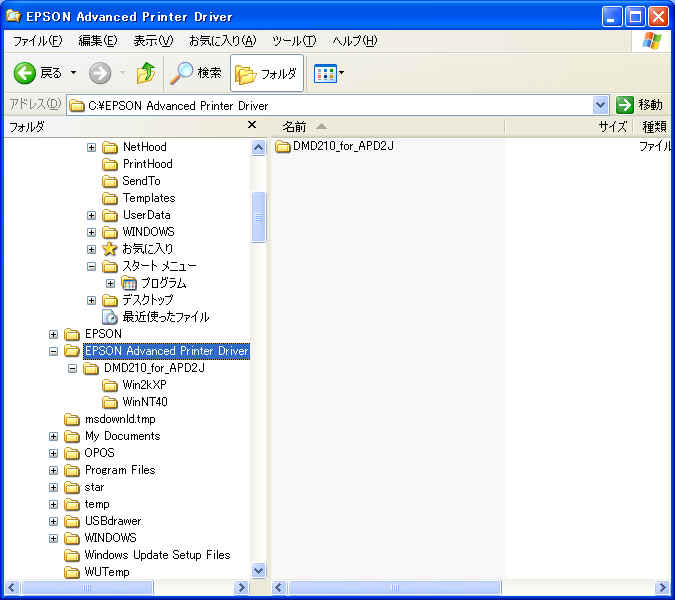Select the お気に入り star icon
The image size is (675, 600).
110,249
